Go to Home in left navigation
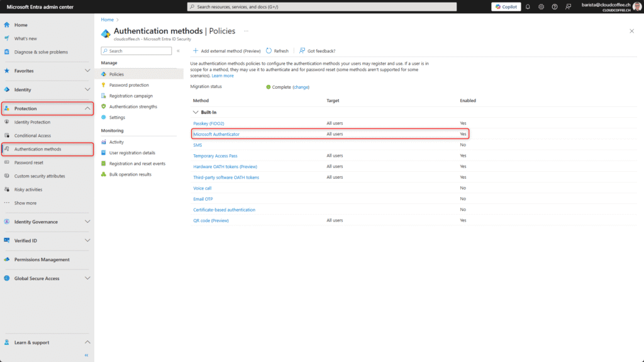 pyautogui.click(x=21, y=25)
